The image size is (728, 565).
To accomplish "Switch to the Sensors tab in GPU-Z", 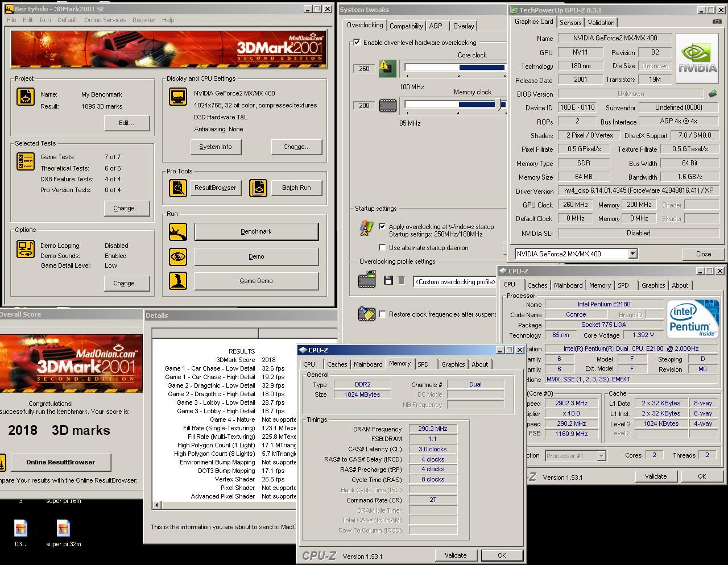I will pyautogui.click(x=570, y=23).
